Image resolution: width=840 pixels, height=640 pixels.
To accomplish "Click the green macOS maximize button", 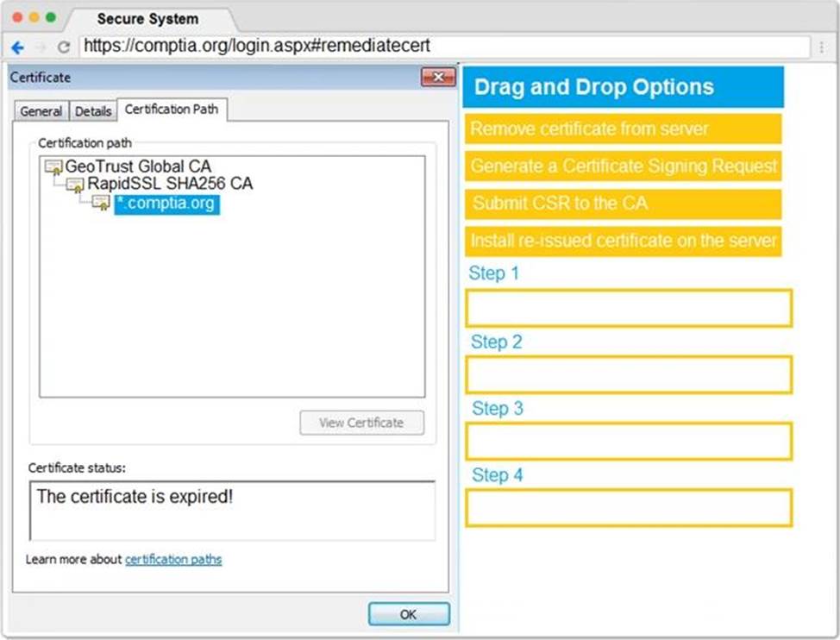I will [51, 17].
